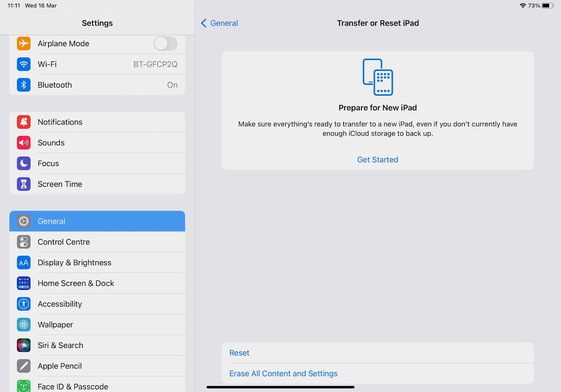Tap the Reset option

click(x=378, y=353)
